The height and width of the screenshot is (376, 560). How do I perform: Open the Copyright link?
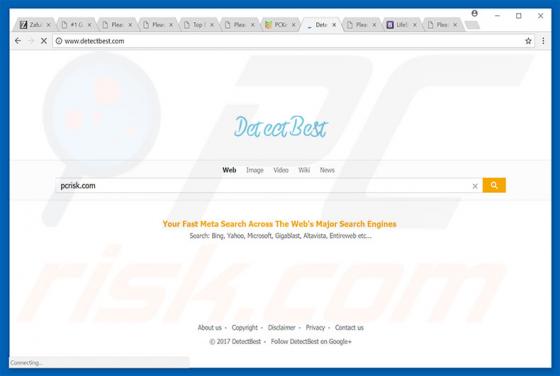tap(245, 327)
